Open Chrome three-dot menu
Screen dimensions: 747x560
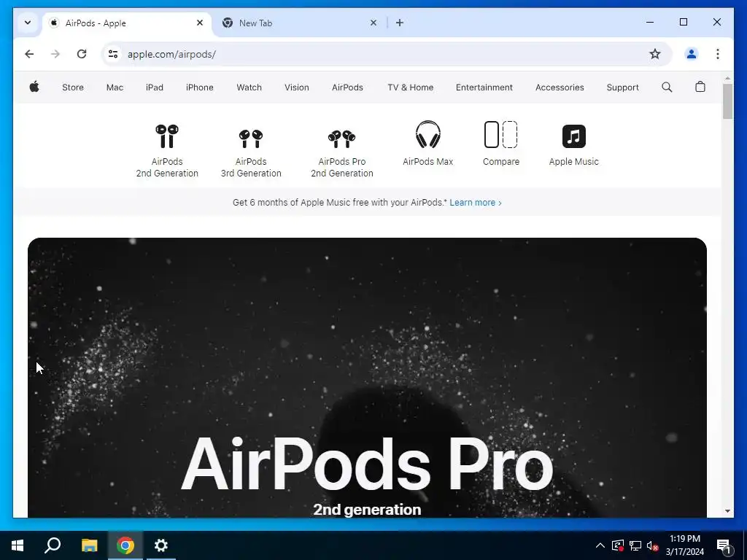pos(718,54)
